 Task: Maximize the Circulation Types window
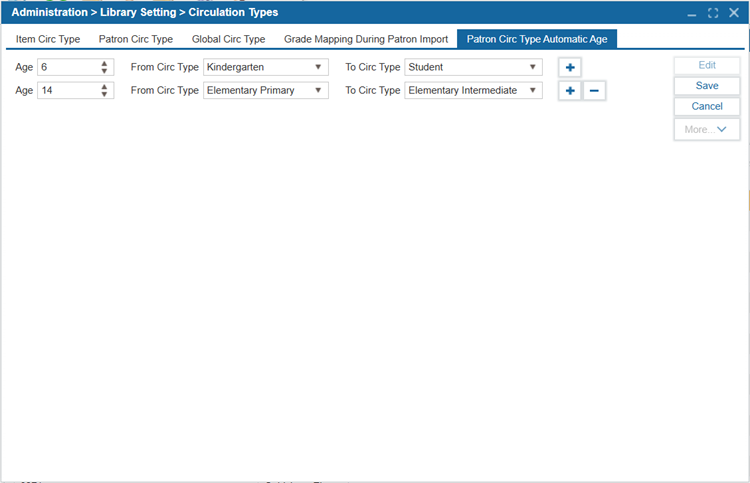pyautogui.click(x=713, y=13)
